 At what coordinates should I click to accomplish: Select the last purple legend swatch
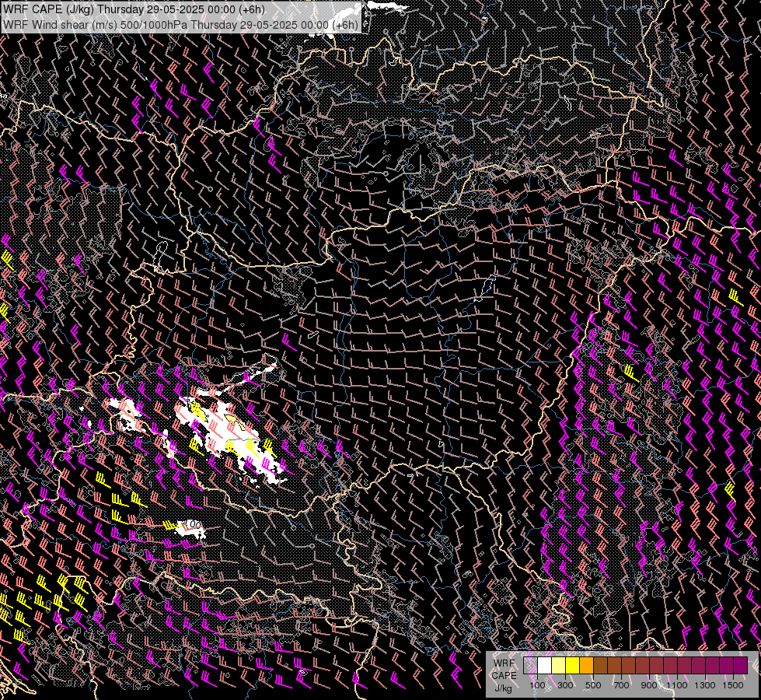(740, 665)
